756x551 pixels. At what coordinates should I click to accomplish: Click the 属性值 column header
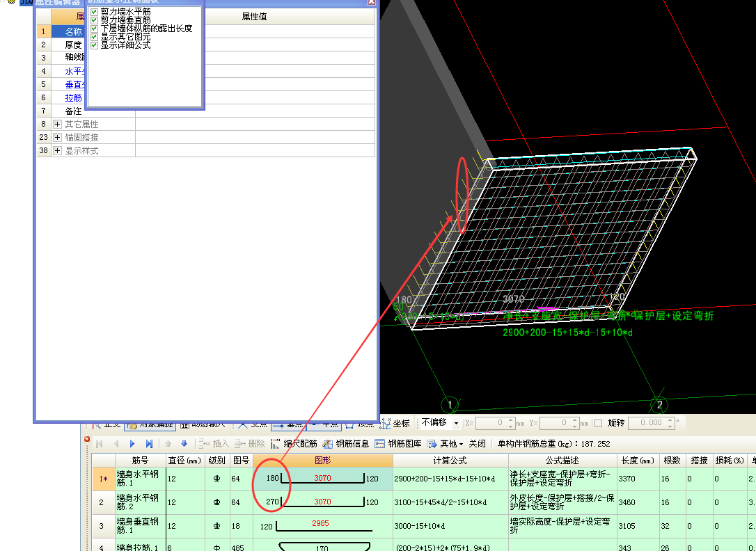pos(255,17)
